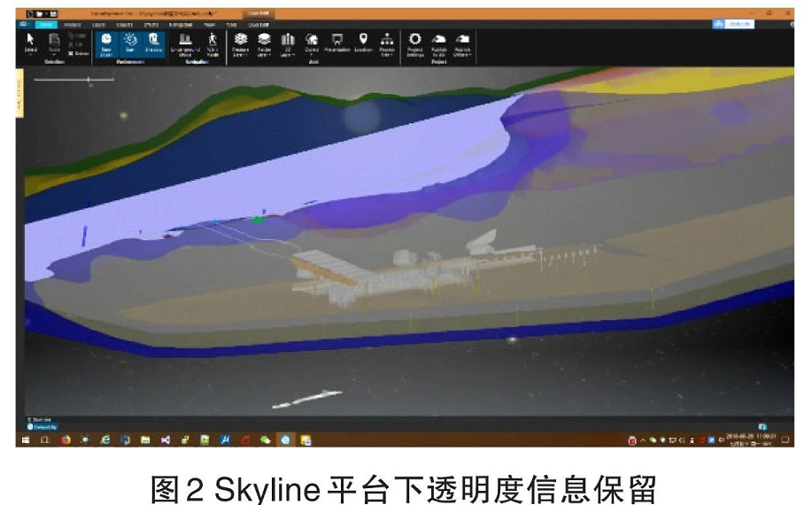812x505 pixels.
Task: Toggle the Shadow environment button
Action: (x=154, y=44)
